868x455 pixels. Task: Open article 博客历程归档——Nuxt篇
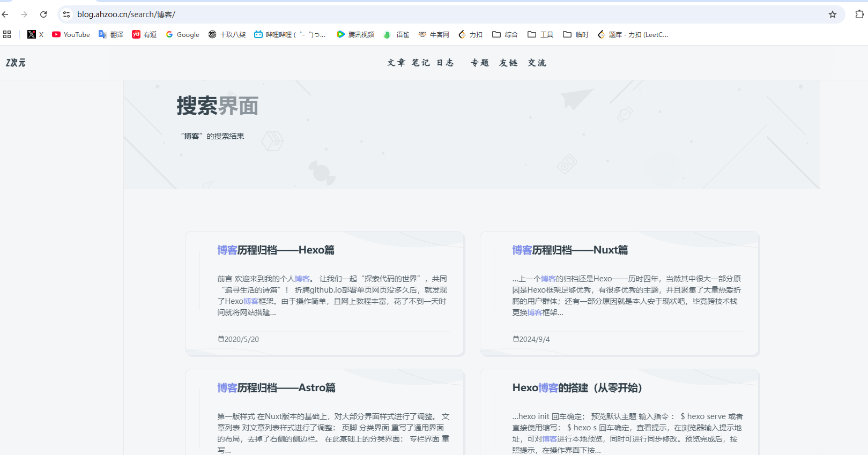tap(570, 250)
